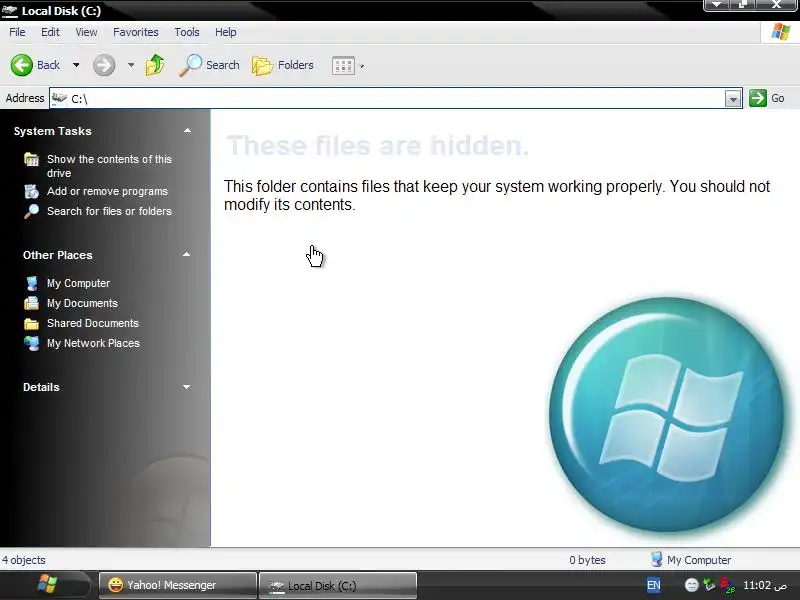Viewport: 800px width, 600px height.
Task: Show the contents of this drive
Action: click(109, 166)
